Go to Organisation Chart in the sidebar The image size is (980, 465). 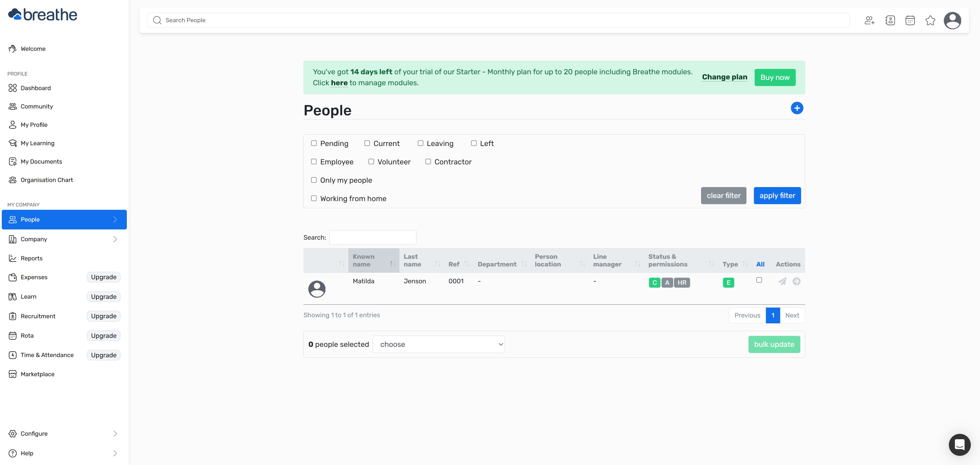point(47,180)
